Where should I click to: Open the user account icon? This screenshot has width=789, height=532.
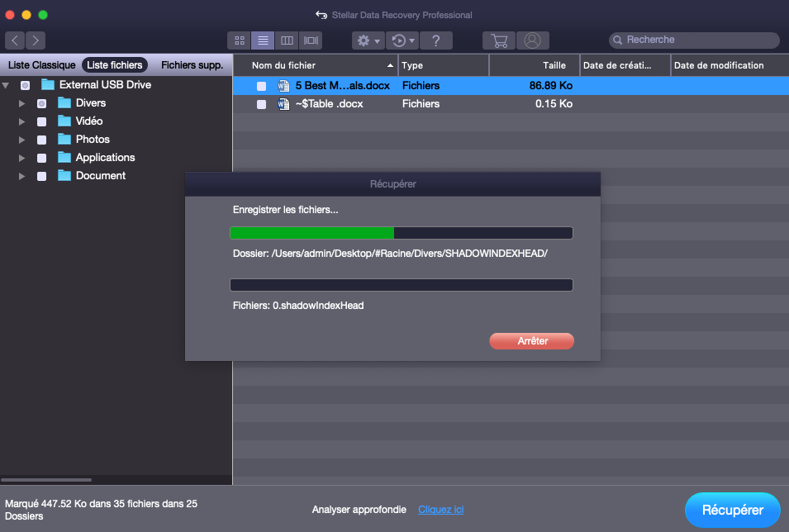[533, 40]
